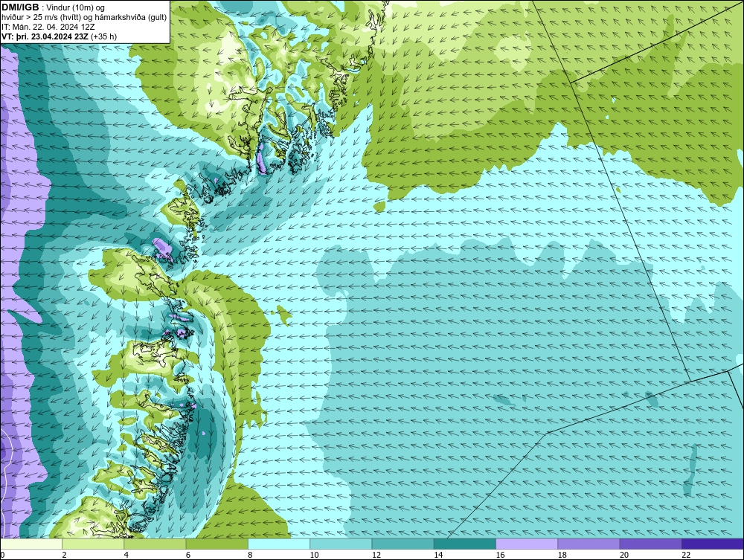Click the 20–22 m/s violet legend swatch

tap(651, 544)
